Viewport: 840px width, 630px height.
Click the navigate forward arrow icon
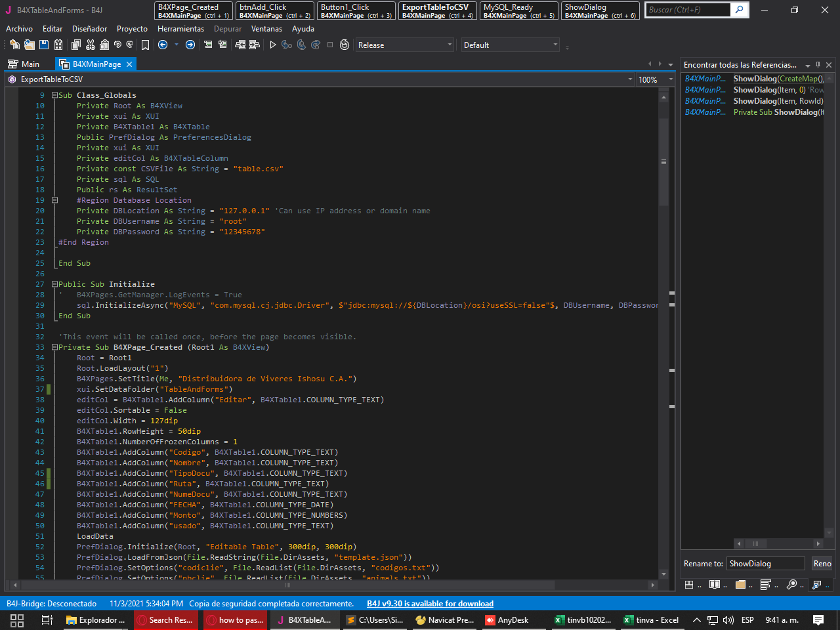[x=190, y=45]
